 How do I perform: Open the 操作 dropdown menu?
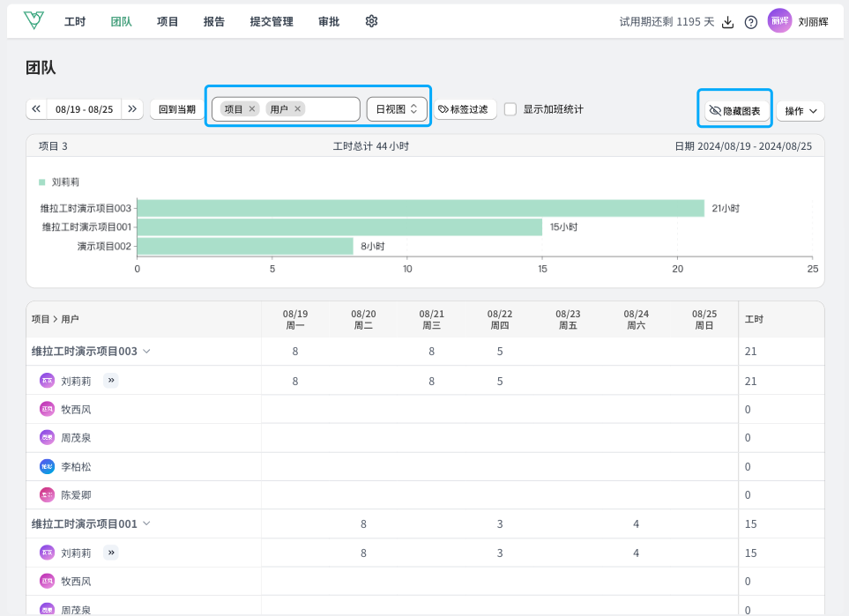click(x=800, y=111)
